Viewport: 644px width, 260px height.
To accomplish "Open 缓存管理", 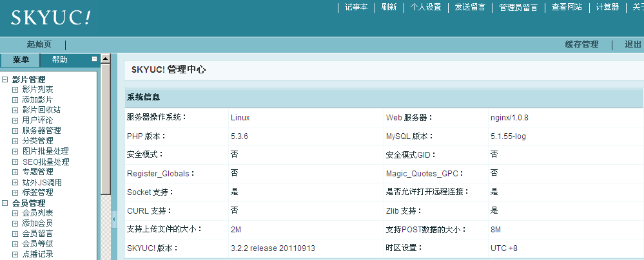I will point(582,44).
